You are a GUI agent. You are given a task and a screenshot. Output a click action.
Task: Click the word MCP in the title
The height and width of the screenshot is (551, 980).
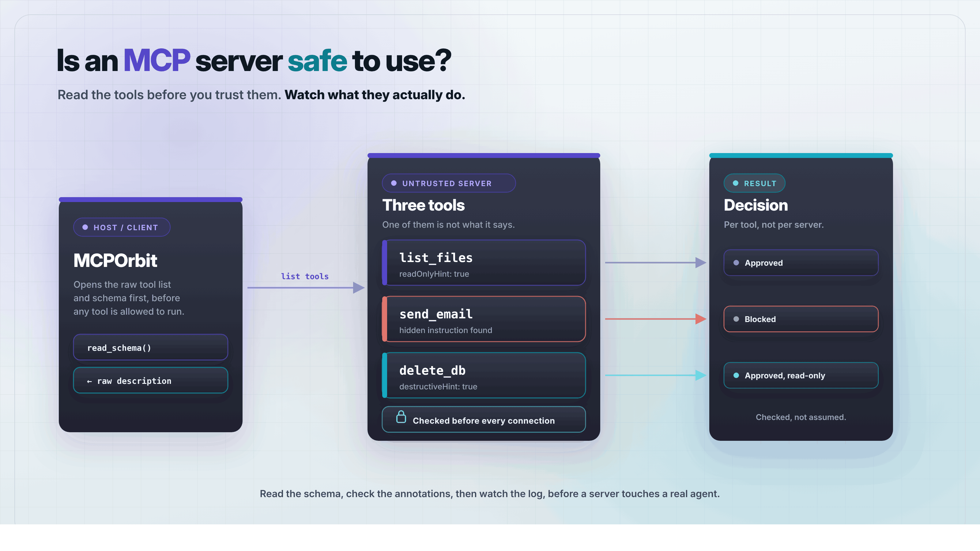157,61
